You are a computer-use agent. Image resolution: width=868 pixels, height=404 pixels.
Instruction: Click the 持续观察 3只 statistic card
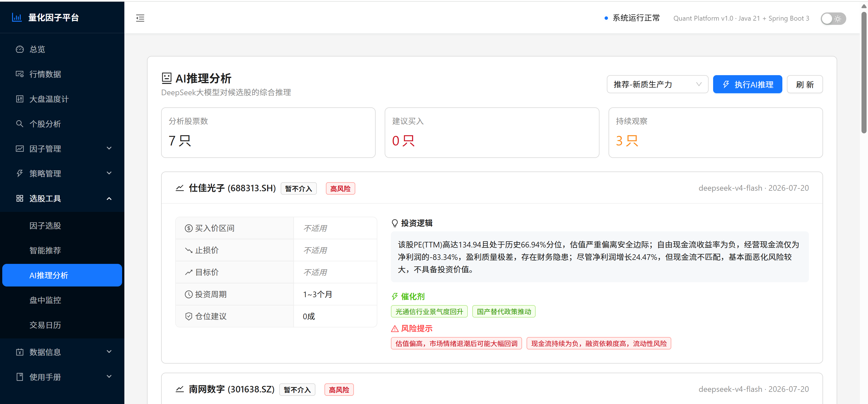point(715,133)
